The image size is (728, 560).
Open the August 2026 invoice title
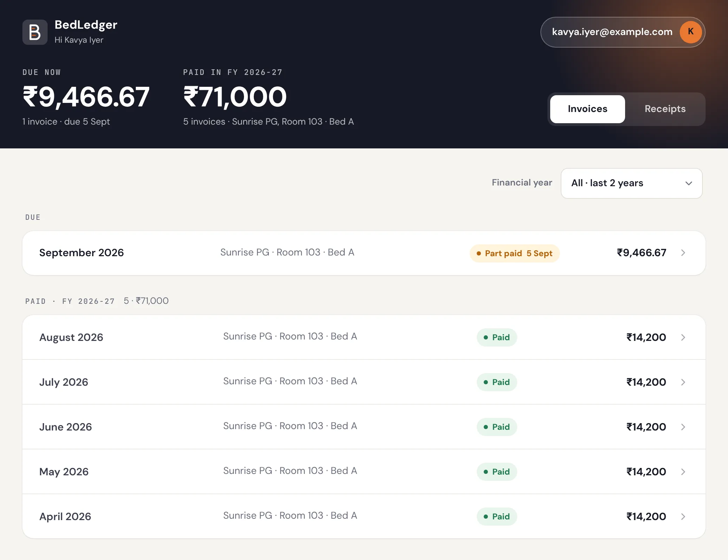[71, 337]
